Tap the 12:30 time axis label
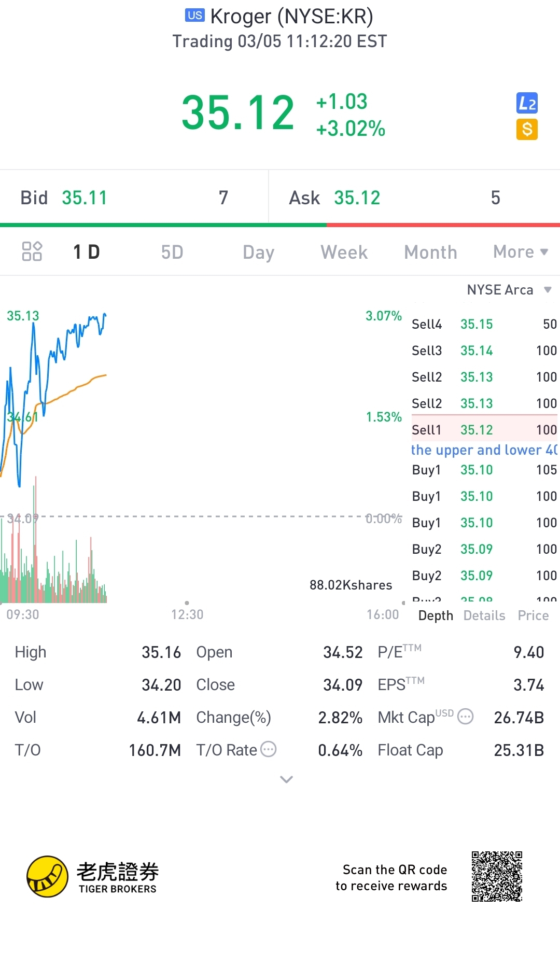The width and height of the screenshot is (560, 953). click(x=187, y=614)
